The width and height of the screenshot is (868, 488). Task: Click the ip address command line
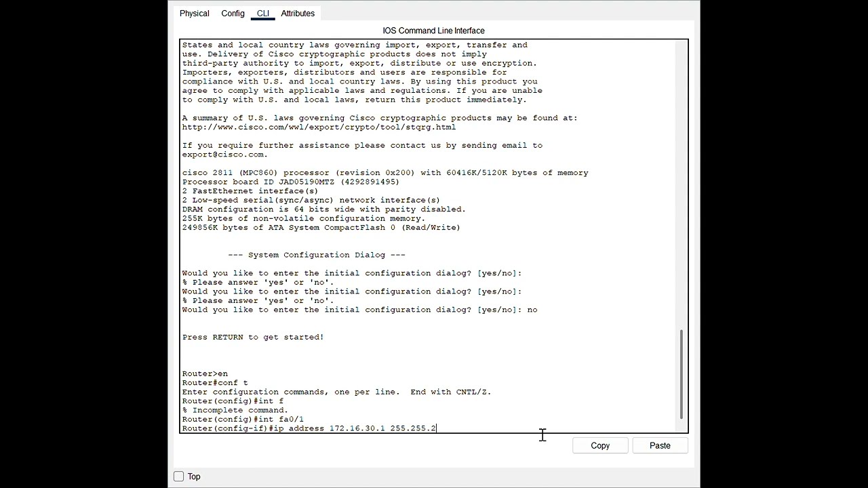tap(309, 428)
